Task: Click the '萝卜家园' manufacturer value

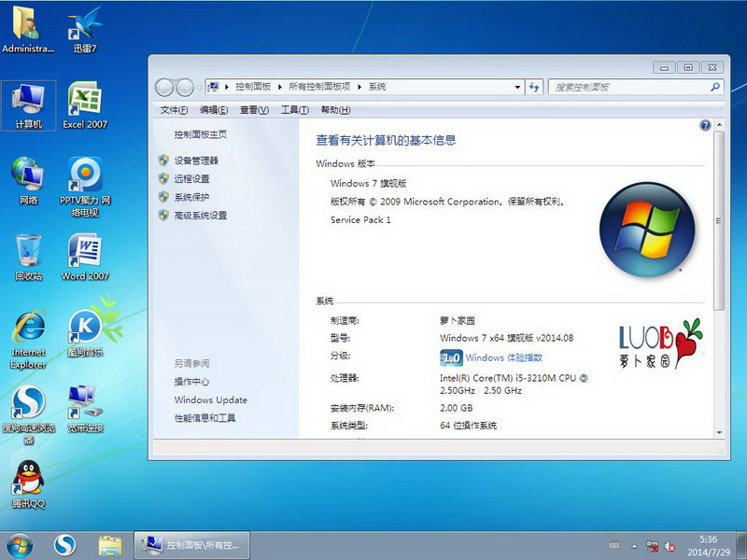Action: [458, 321]
